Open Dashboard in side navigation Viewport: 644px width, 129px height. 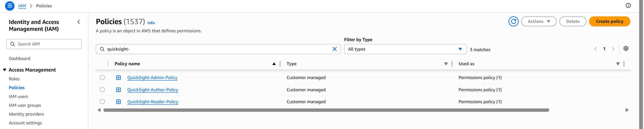click(x=19, y=59)
